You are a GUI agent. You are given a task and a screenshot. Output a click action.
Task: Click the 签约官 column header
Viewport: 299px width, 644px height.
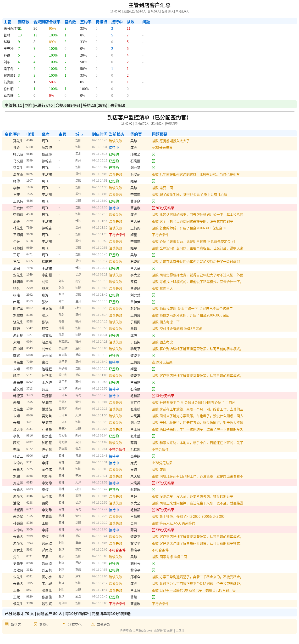(x=136, y=134)
